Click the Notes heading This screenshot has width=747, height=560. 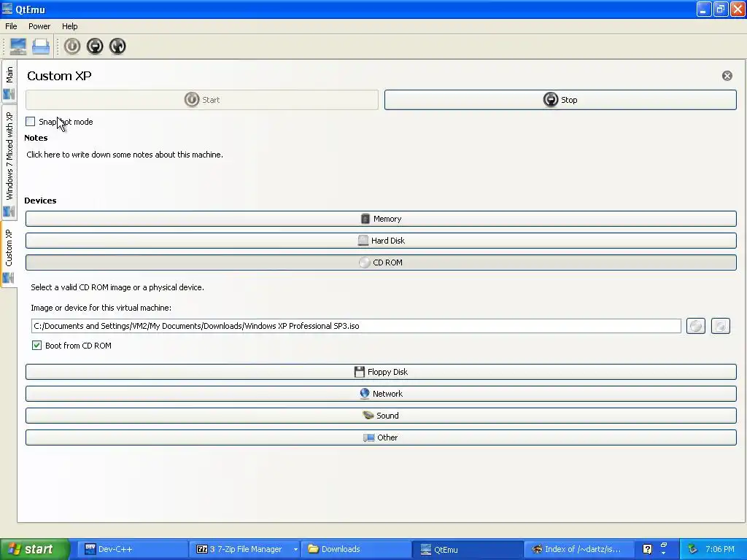(36, 138)
